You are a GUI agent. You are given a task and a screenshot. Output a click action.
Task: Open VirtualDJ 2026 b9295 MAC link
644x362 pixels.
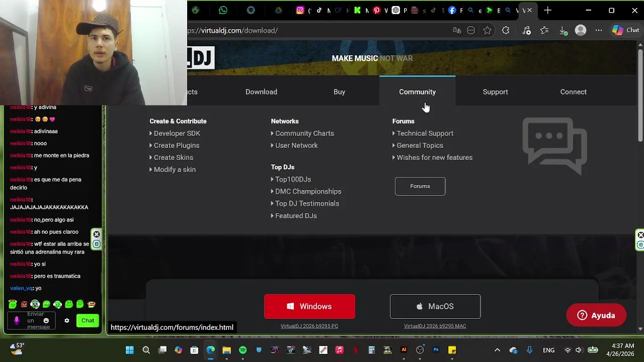coord(435,326)
